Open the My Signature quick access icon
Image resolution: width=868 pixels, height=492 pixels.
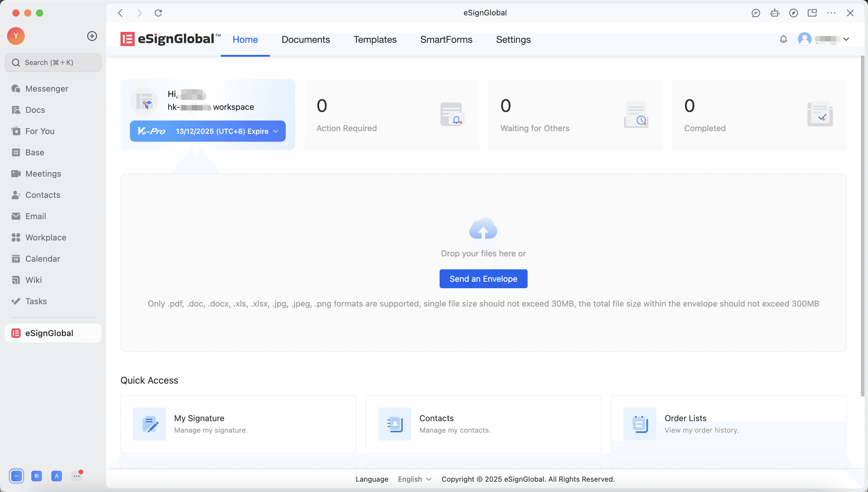tap(149, 424)
